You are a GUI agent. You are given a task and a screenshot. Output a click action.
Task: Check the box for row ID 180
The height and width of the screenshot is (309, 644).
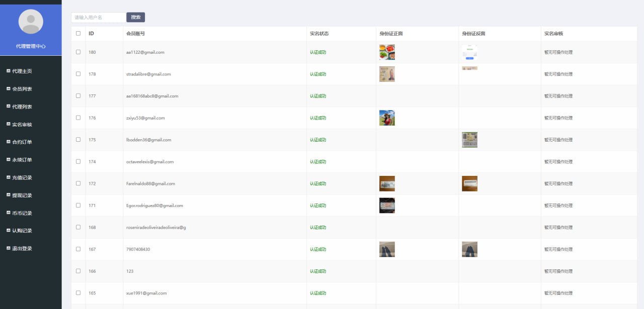[x=78, y=52]
